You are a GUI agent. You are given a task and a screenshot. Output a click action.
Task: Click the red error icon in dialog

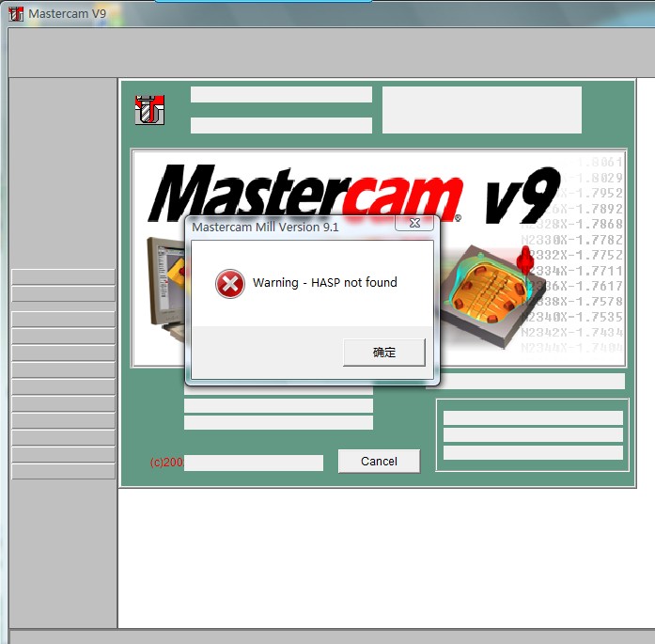point(229,284)
